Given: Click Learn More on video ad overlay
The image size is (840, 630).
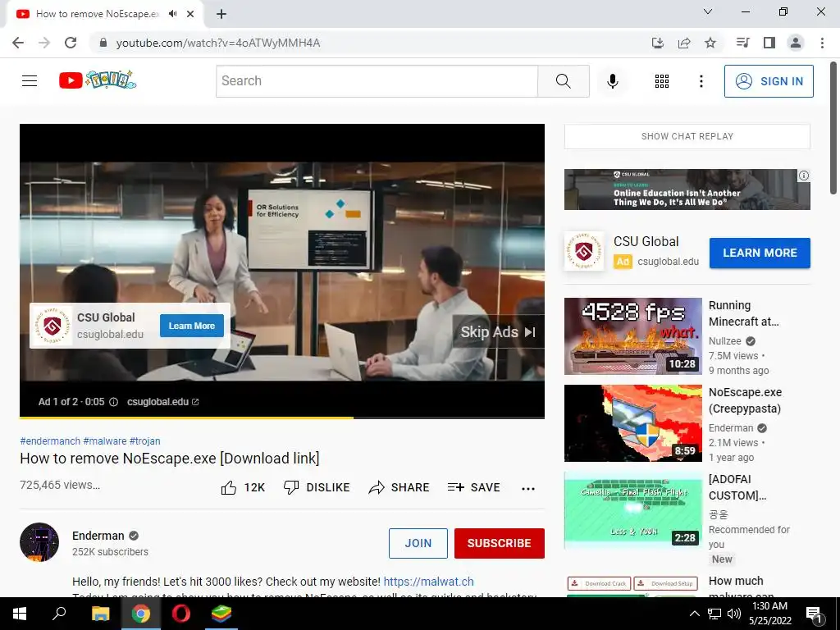Looking at the screenshot, I should point(192,326).
